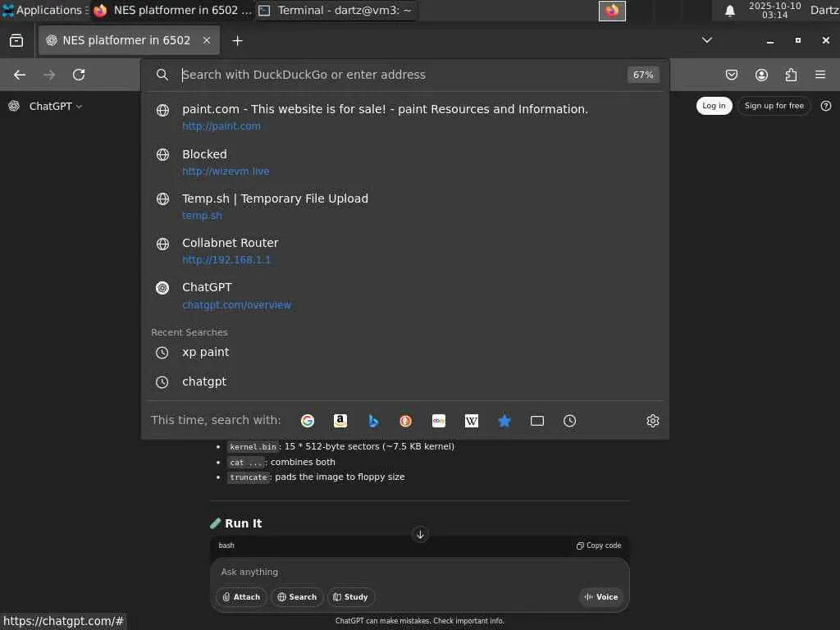This screenshot has width=840, height=630.
Task: Search history using the clock icon
Action: (569, 421)
